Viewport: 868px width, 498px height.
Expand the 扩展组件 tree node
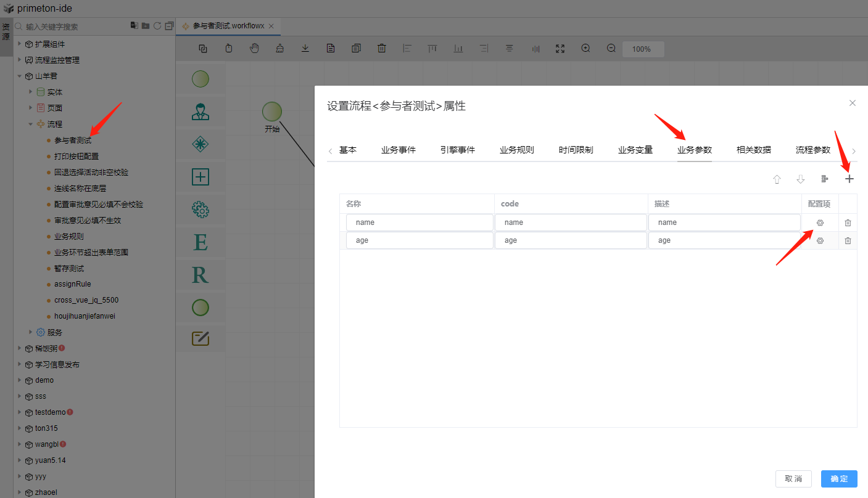click(20, 44)
